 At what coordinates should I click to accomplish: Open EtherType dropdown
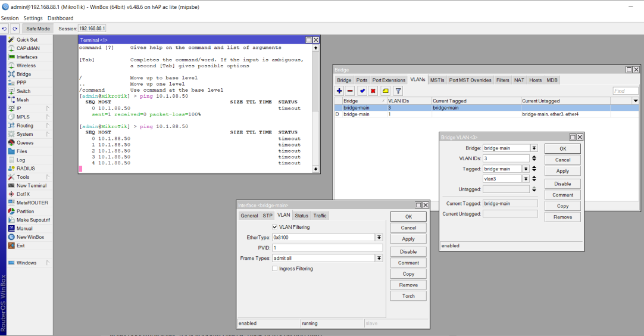tap(379, 237)
